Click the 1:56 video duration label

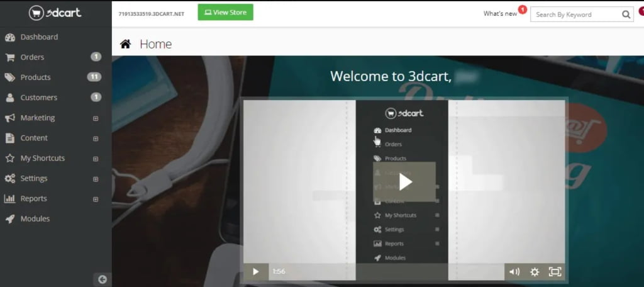pyautogui.click(x=279, y=271)
